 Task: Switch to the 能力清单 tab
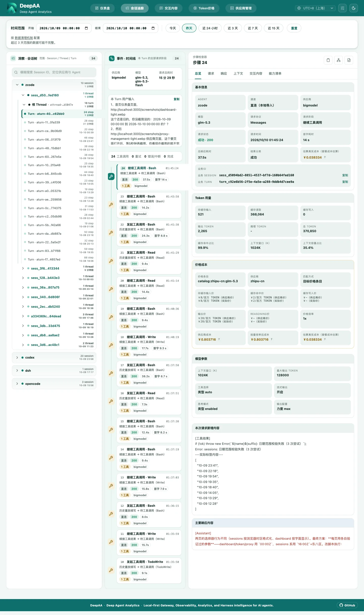[x=275, y=74]
